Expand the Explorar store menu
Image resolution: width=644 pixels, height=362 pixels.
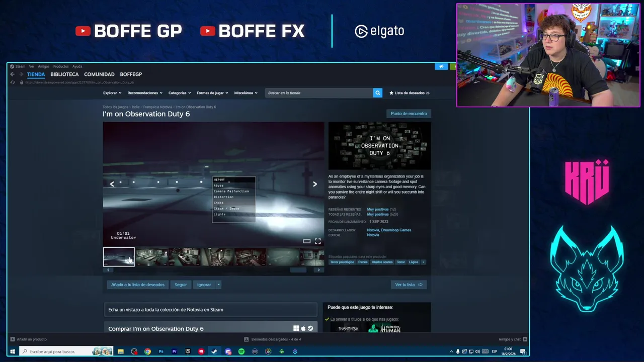(x=112, y=93)
